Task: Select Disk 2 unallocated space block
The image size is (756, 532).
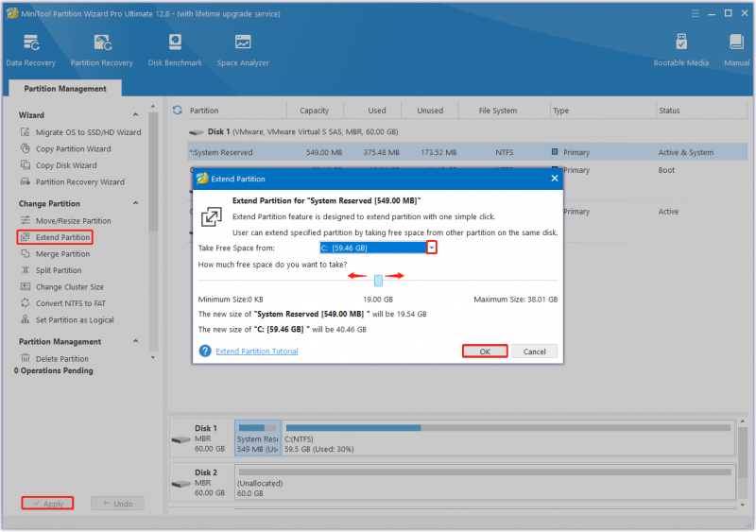Action: point(485,482)
